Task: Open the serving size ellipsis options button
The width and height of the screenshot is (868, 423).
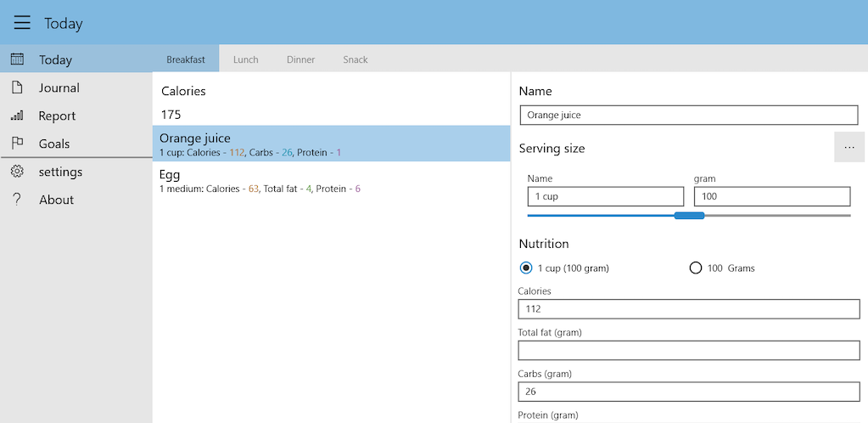Action: click(849, 147)
